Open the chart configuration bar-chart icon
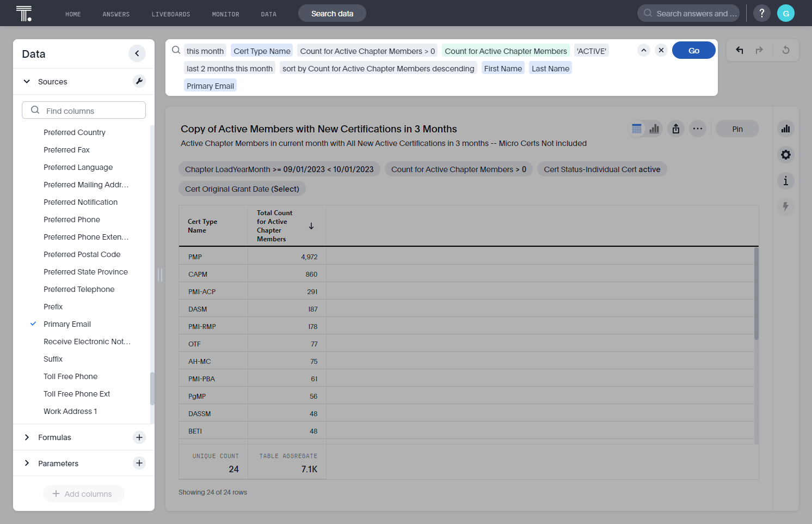Image resolution: width=812 pixels, height=524 pixels. point(786,129)
